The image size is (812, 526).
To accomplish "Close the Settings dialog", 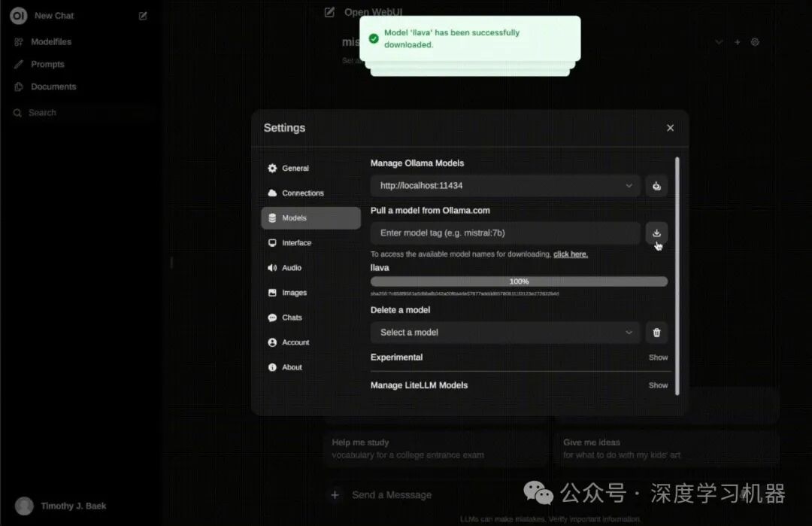I will pos(670,128).
